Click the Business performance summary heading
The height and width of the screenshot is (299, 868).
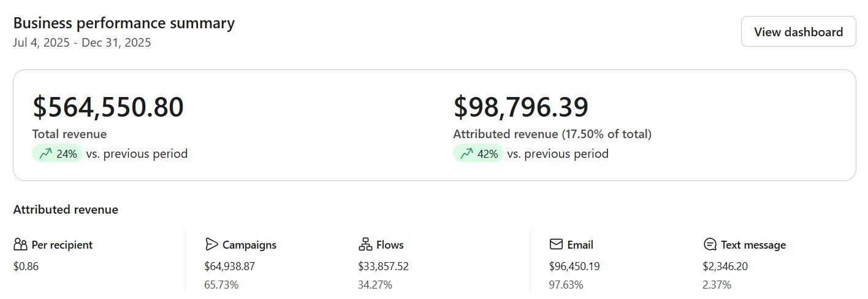(x=124, y=23)
